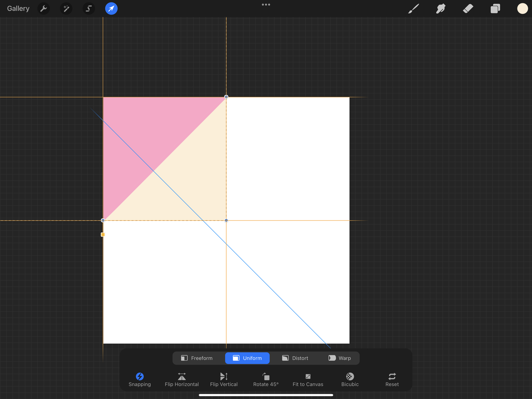Open the Adjustments magic wand panel
This screenshot has height=399, width=532.
66,8
